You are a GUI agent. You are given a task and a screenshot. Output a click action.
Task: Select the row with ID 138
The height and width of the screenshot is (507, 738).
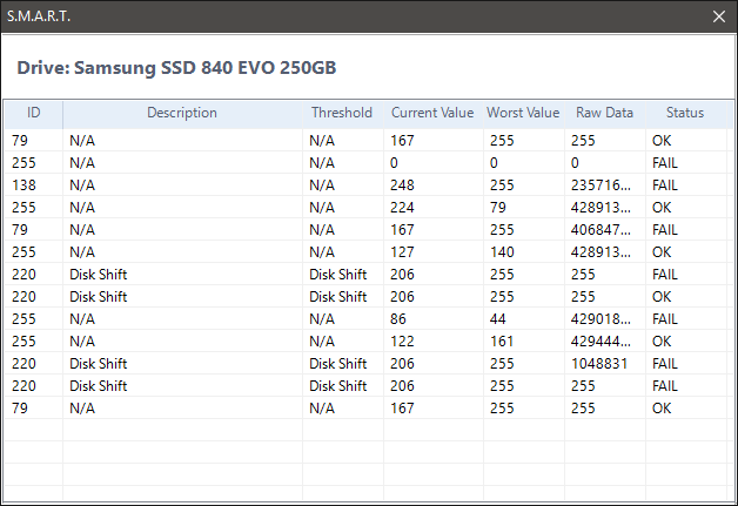click(366, 185)
